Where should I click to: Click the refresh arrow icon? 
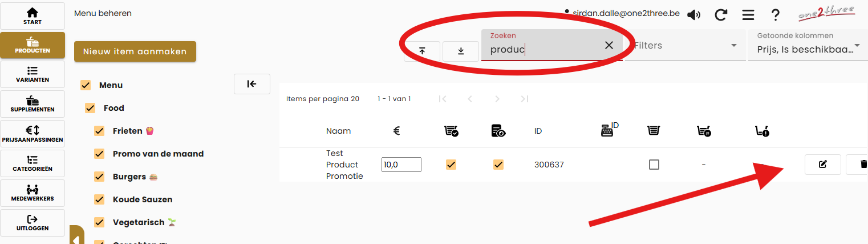click(x=721, y=15)
